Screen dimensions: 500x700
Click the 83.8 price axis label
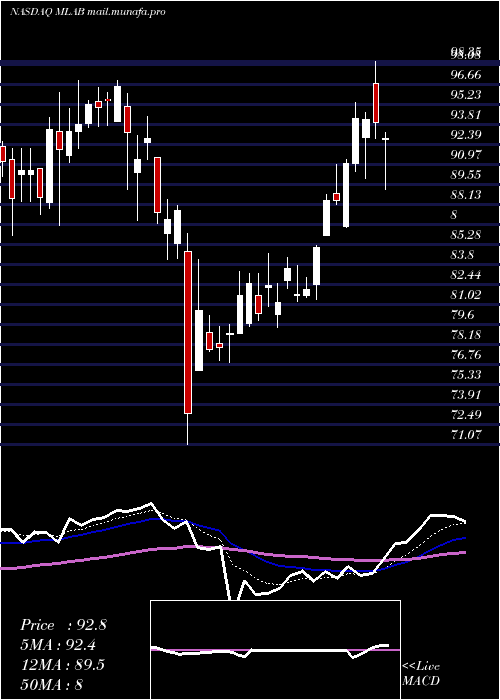pos(463,255)
